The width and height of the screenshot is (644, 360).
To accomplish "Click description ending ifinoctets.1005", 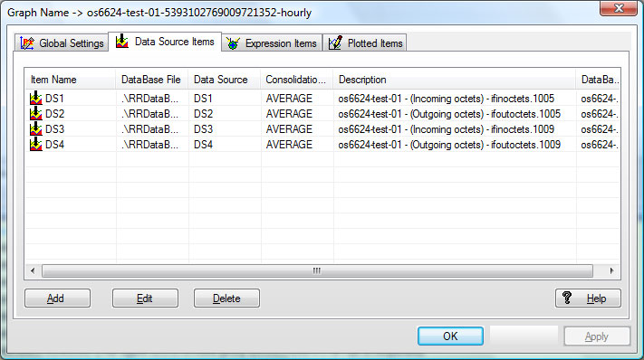I will click(x=446, y=99).
